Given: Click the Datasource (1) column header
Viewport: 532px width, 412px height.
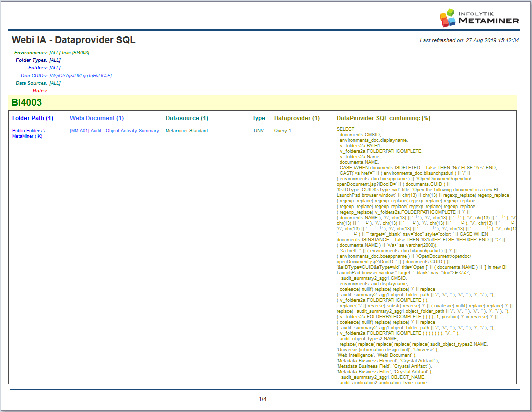Looking at the screenshot, I should tap(187, 118).
